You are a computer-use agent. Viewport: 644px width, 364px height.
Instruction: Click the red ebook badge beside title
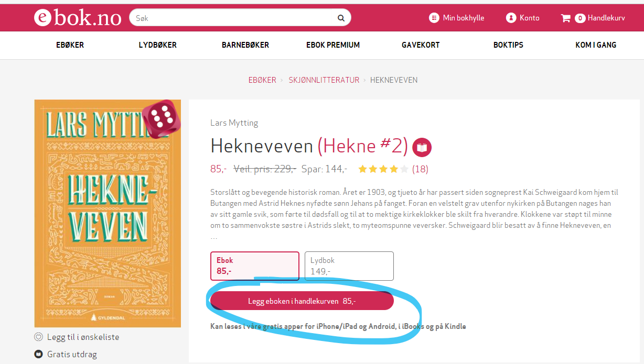pyautogui.click(x=422, y=148)
